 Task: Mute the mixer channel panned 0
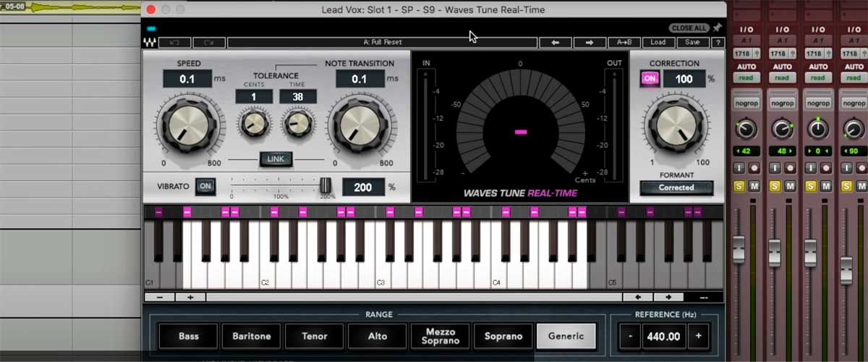pos(825,187)
